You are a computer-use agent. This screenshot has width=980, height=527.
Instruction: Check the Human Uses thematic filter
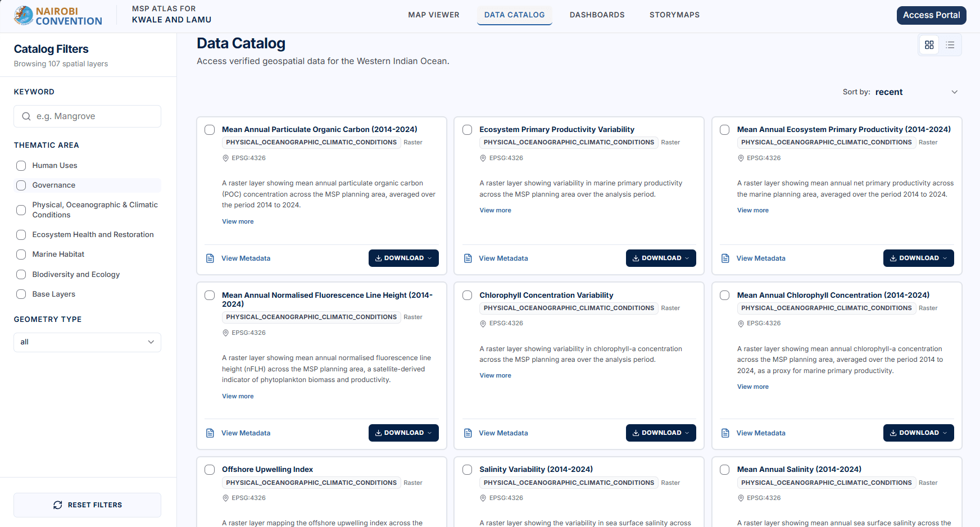(x=21, y=166)
